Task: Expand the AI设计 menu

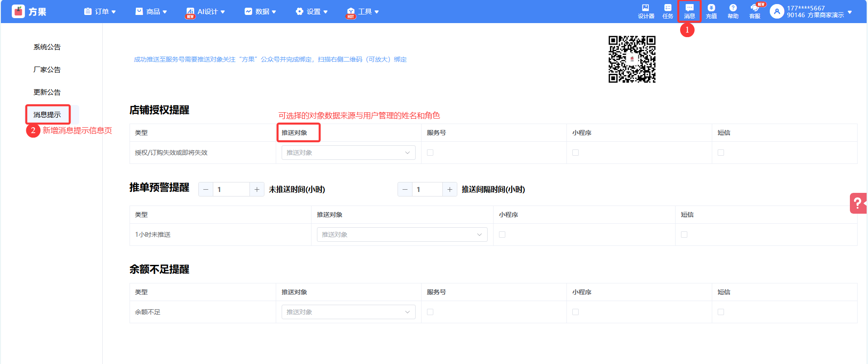Action: click(x=206, y=11)
